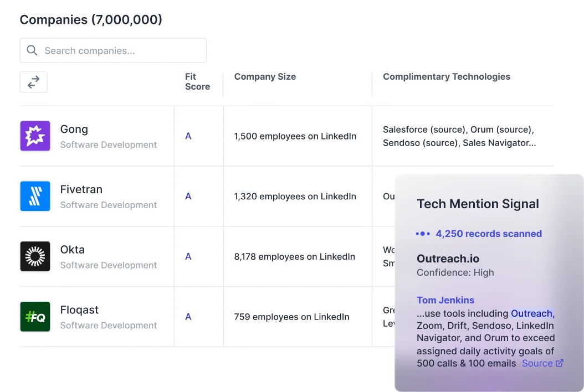
Task: Open the Floqast company logo
Action: pos(35,317)
